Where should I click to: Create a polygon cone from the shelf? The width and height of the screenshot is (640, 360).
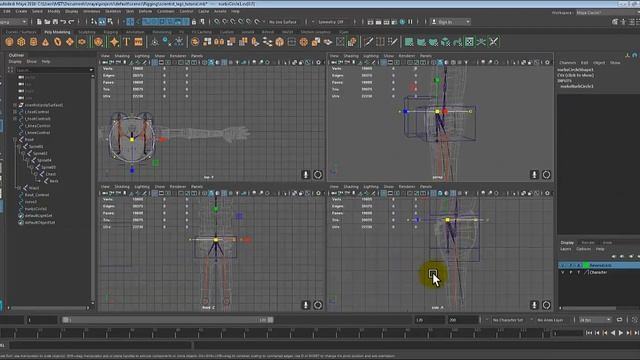coord(45,42)
